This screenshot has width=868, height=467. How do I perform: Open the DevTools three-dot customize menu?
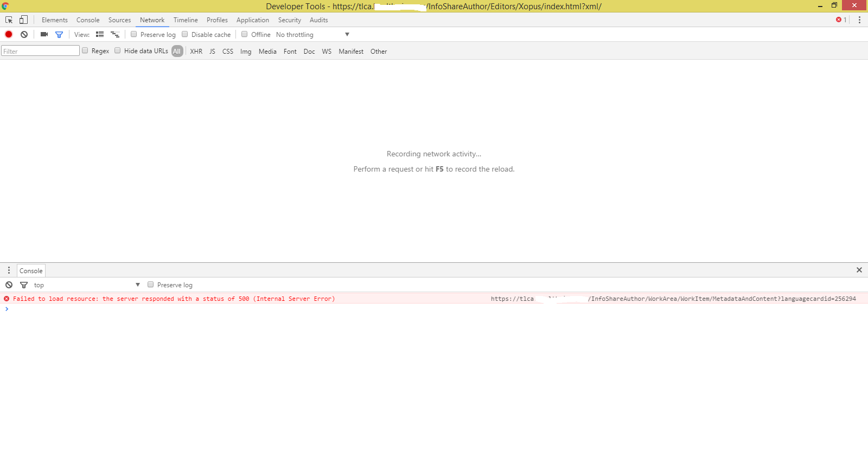(x=859, y=20)
